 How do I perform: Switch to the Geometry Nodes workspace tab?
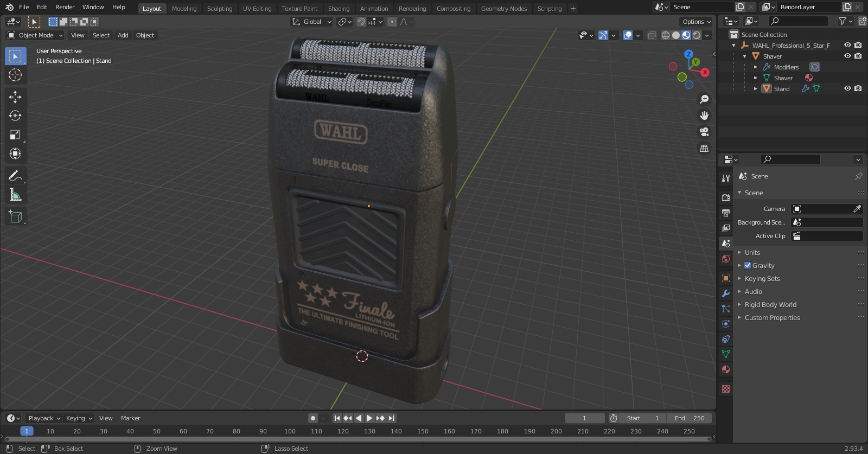click(504, 9)
